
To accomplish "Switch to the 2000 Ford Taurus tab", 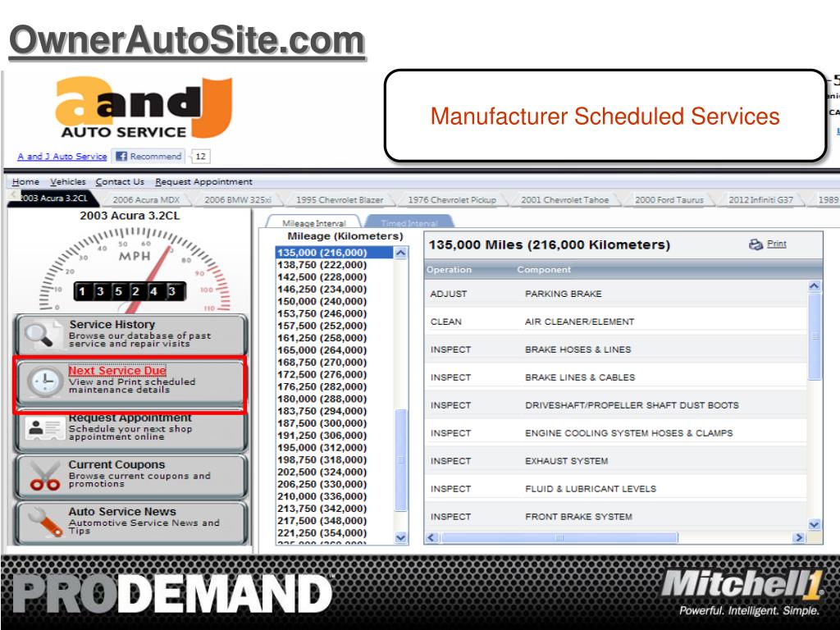I will coord(669,200).
